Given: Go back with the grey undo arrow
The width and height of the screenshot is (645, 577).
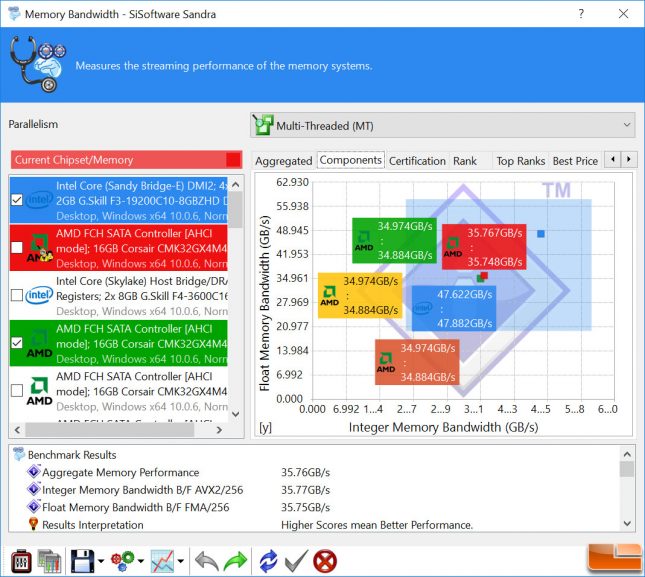Looking at the screenshot, I should click(206, 561).
